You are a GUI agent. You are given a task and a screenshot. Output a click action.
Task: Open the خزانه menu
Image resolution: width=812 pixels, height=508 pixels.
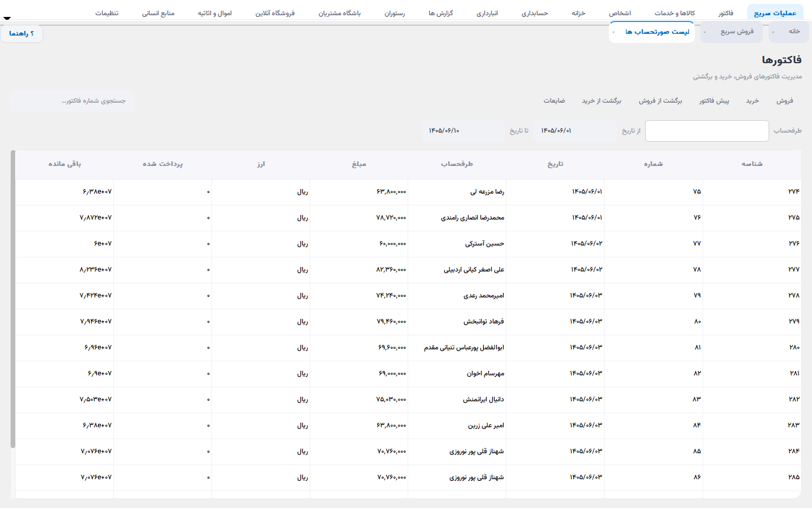click(x=579, y=13)
